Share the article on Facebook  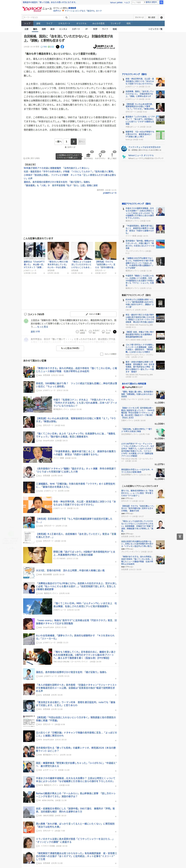point(62,47)
